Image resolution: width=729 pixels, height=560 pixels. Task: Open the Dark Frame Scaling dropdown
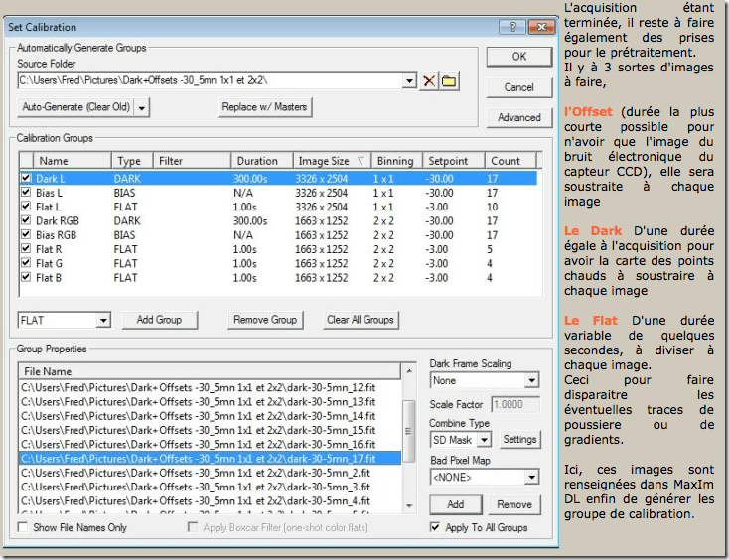coord(532,380)
